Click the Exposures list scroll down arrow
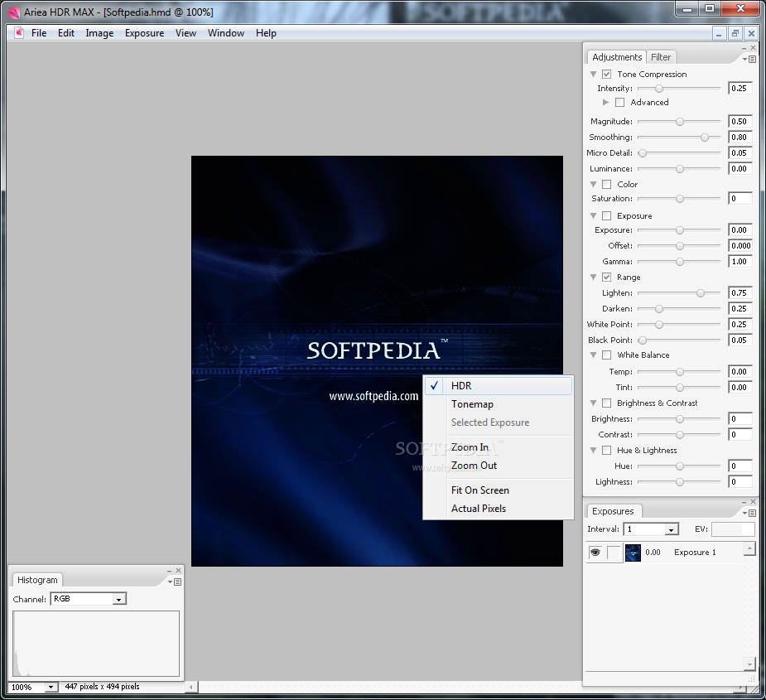 click(x=749, y=664)
